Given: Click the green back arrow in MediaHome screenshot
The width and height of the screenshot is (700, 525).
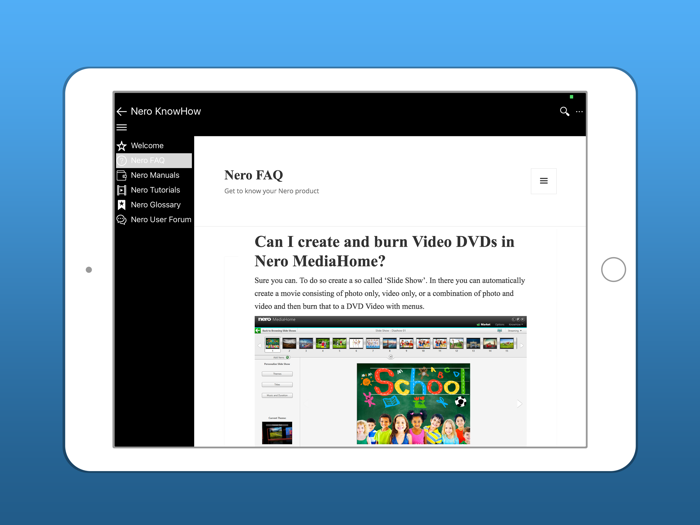Looking at the screenshot, I should tap(258, 331).
